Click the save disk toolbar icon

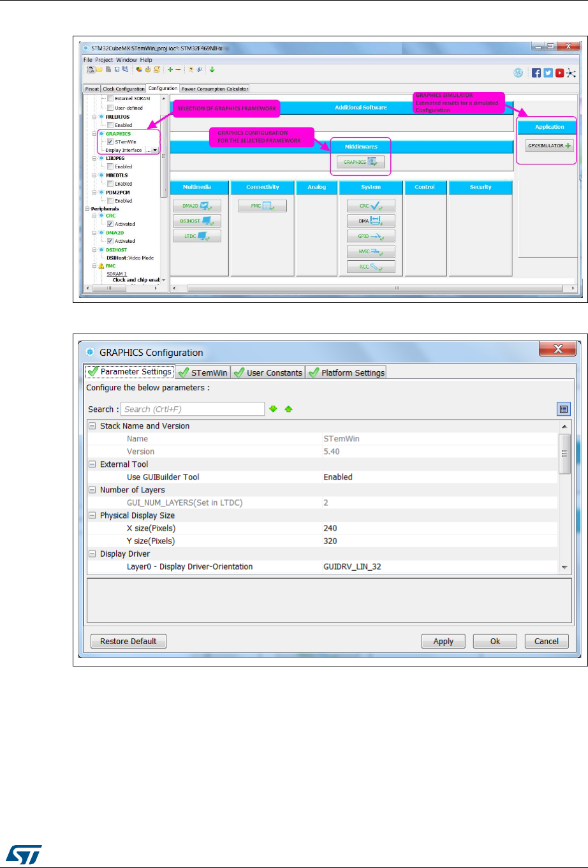[x=117, y=70]
